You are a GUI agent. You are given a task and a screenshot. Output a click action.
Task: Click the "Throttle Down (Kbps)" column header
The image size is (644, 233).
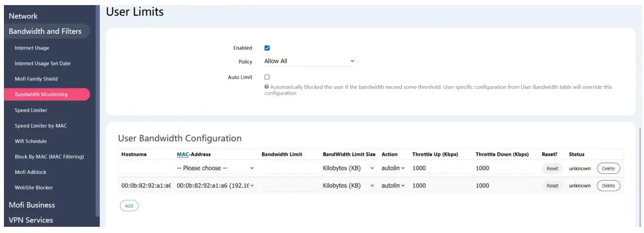coord(502,154)
